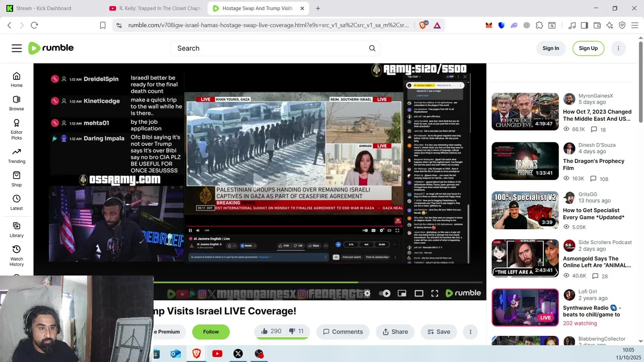
Task: Reload the current page
Action: 34,25
